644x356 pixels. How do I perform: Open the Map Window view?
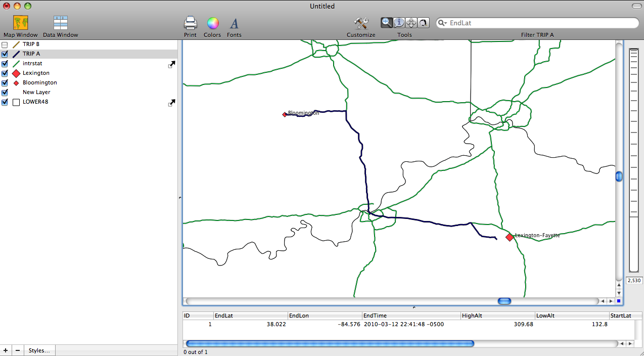20,23
